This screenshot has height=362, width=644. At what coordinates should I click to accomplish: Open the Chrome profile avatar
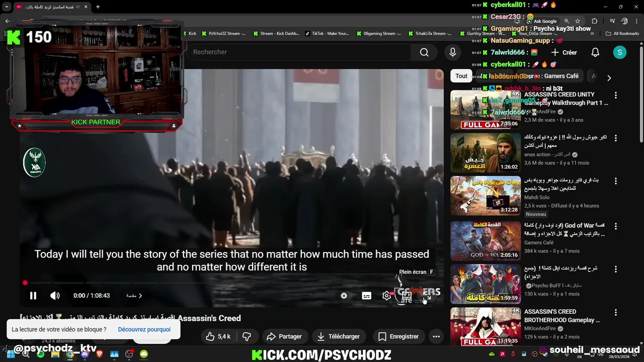tap(624, 21)
